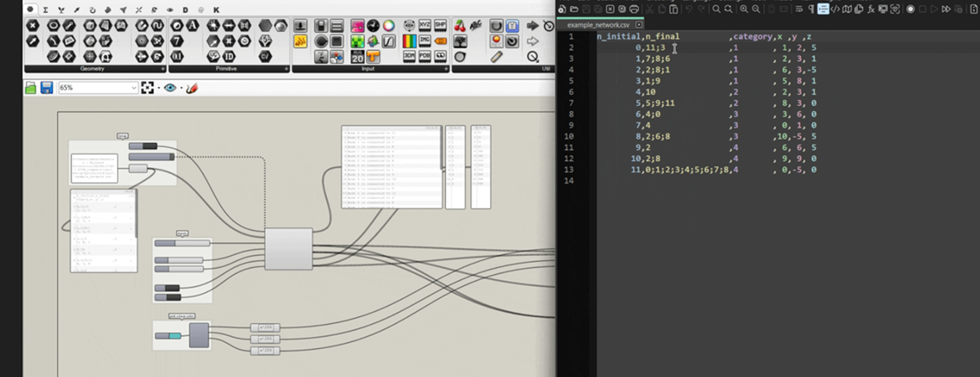Toggle the highlighted Indent Guide icon
The height and width of the screenshot is (377, 980).
823,9
